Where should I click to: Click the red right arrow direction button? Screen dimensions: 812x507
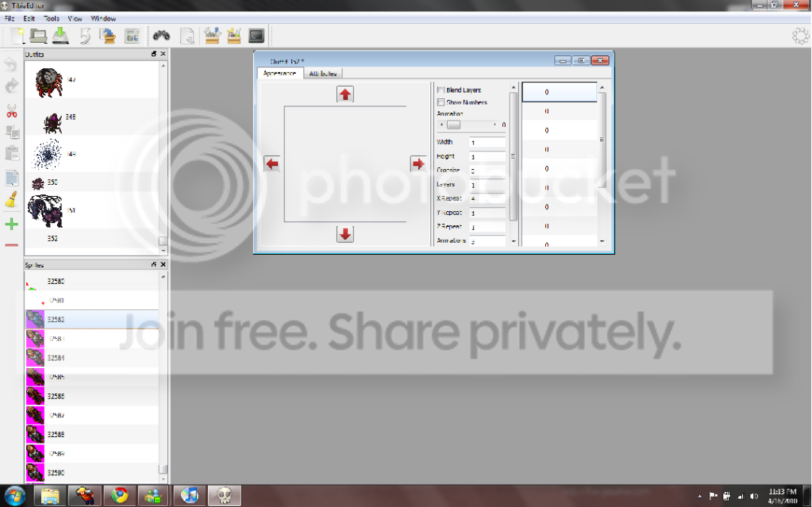tap(418, 163)
